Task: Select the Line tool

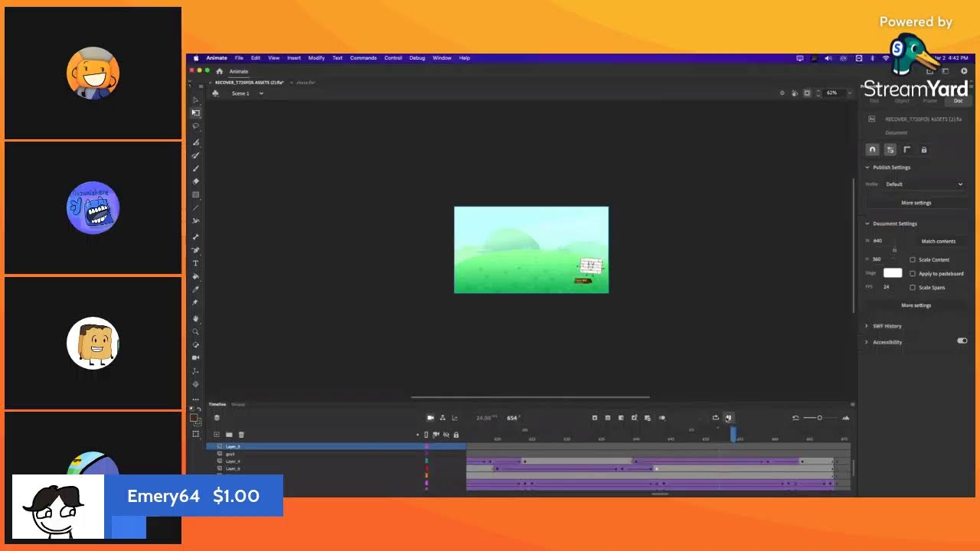Action: [x=195, y=207]
